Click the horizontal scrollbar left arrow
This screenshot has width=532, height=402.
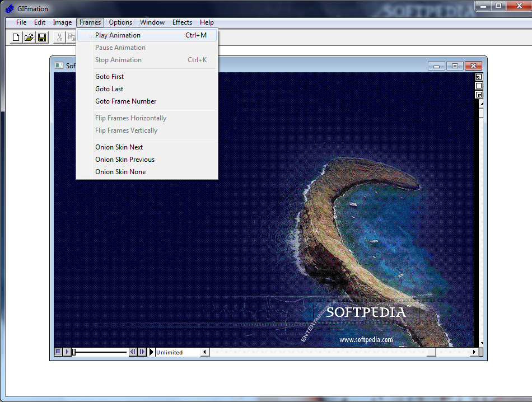point(204,352)
